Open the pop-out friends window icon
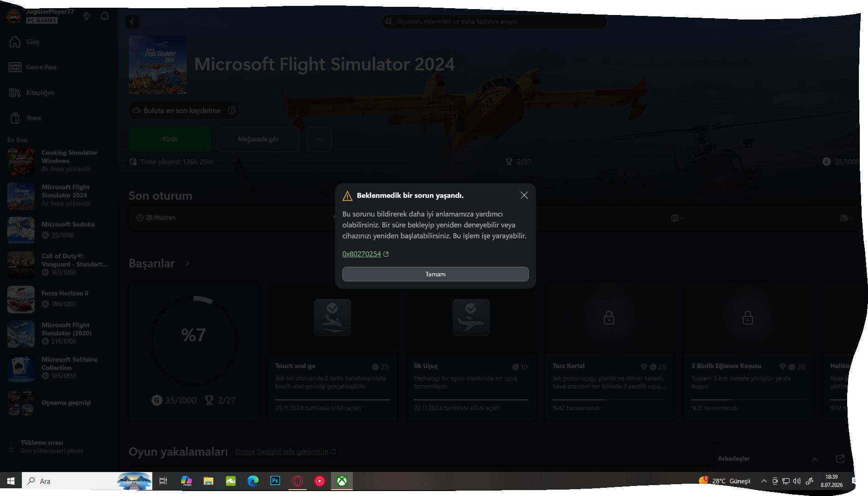The width and height of the screenshot is (868, 496). point(840,459)
